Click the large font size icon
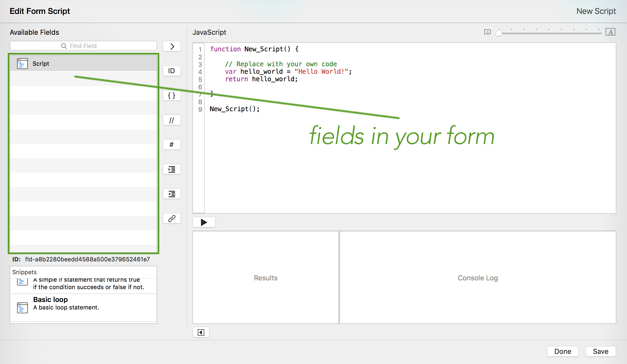 [x=610, y=32]
